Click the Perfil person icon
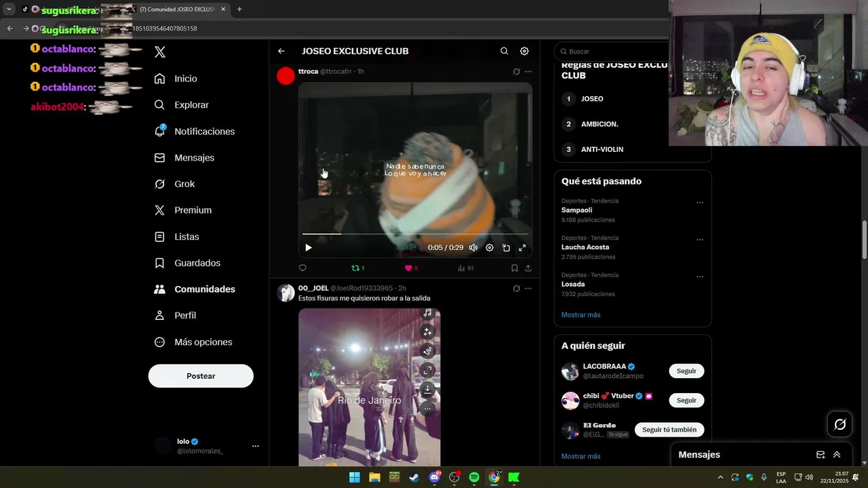 (x=160, y=315)
